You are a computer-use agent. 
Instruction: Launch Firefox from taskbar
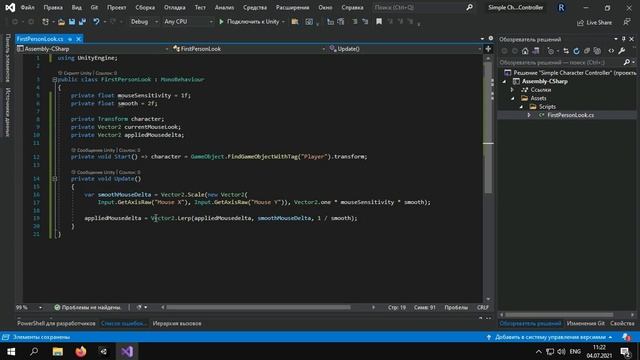[x=81, y=351]
